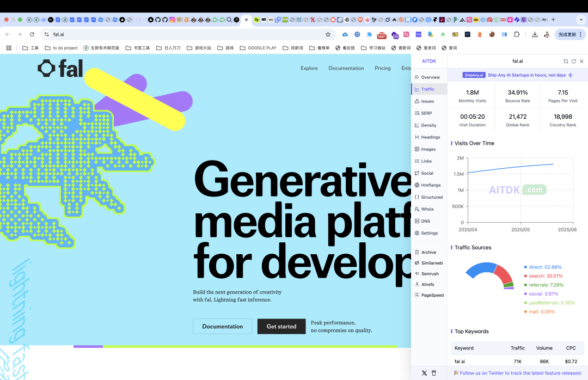
Task: Open the to do project bookmark folder
Action: click(x=61, y=48)
